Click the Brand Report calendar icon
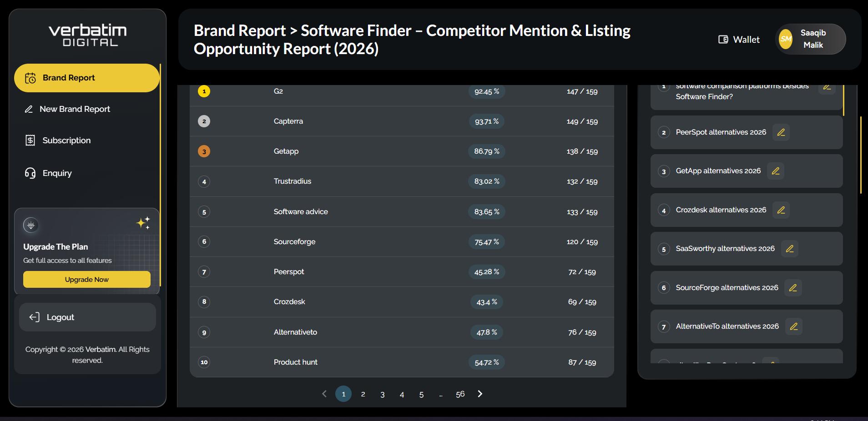868x421 pixels. tap(30, 78)
